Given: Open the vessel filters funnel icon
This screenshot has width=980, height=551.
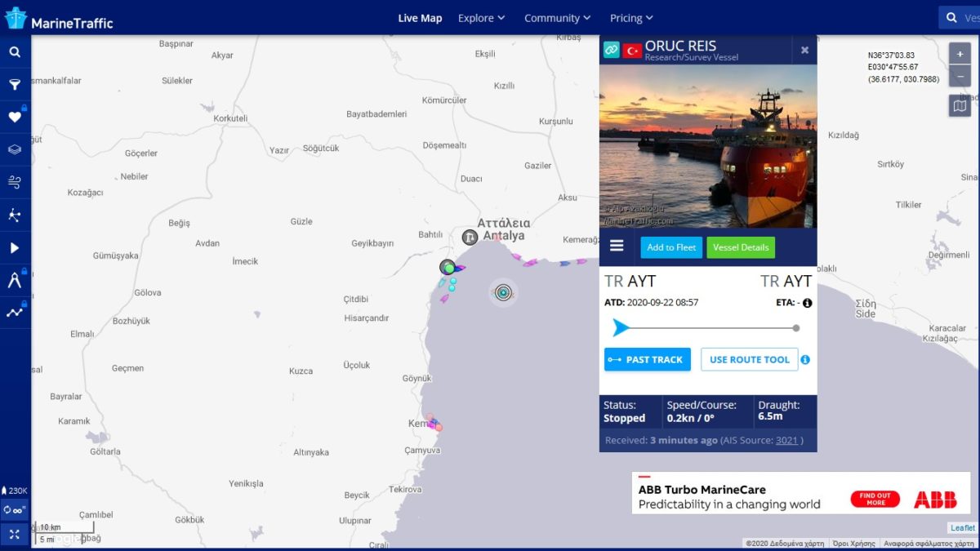Looking at the screenshot, I should pyautogui.click(x=15, y=84).
